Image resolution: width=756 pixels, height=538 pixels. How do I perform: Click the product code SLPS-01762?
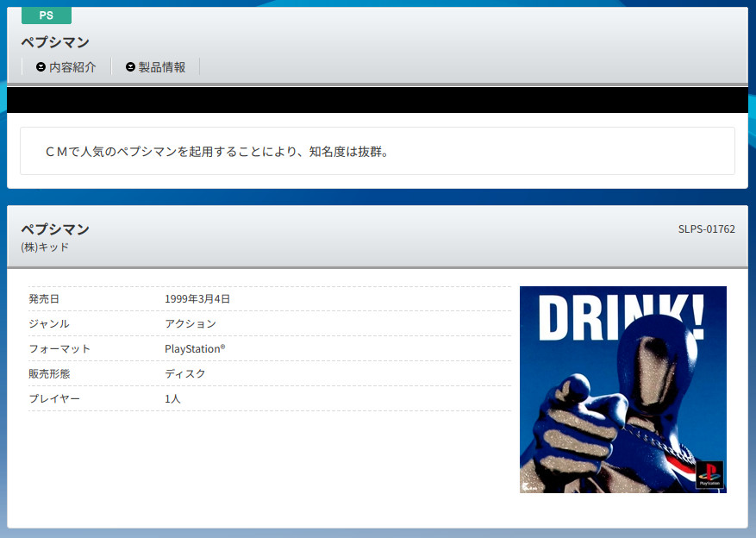706,229
